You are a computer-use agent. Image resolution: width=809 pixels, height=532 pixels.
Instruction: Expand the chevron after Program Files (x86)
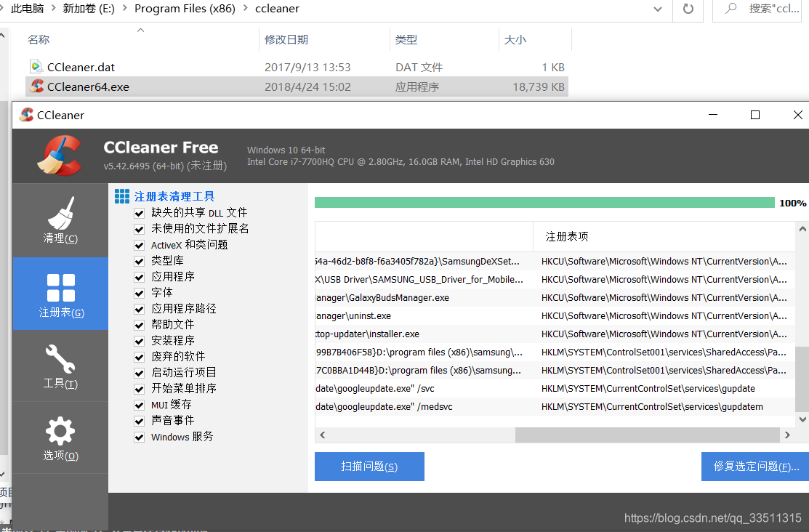(x=245, y=8)
